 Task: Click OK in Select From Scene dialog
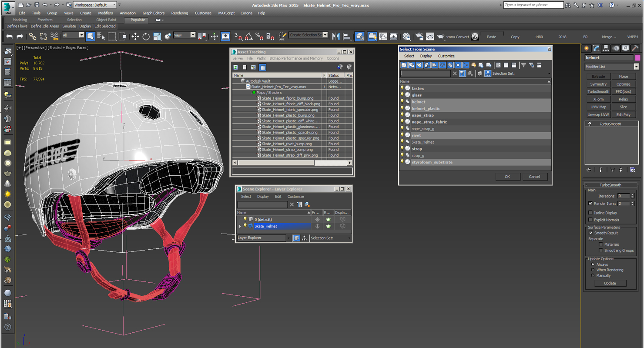click(507, 177)
